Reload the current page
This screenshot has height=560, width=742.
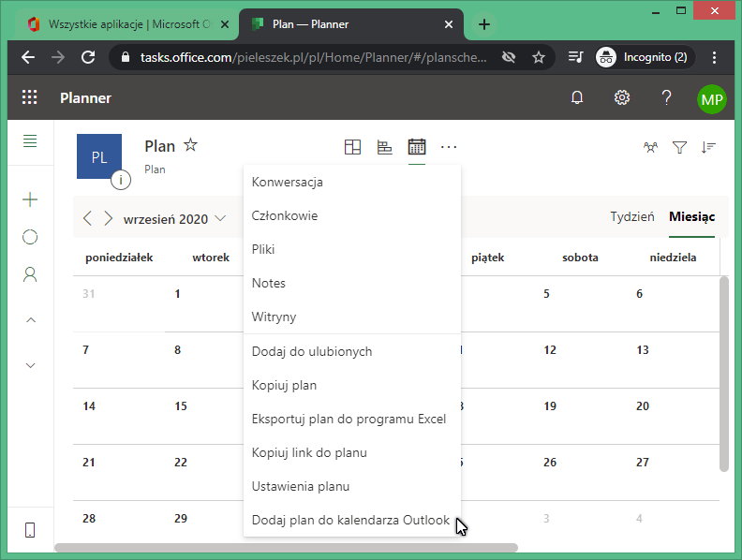88,57
